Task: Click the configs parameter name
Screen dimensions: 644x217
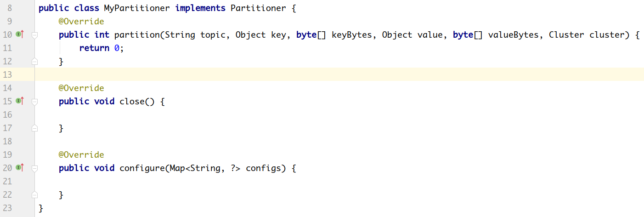Action: click(263, 168)
